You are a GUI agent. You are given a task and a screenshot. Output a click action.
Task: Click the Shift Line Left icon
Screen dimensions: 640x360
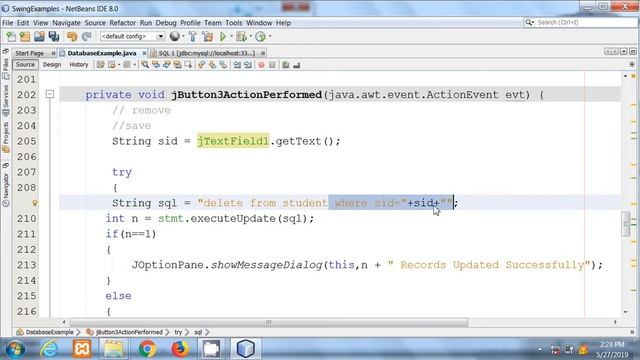click(x=237, y=64)
